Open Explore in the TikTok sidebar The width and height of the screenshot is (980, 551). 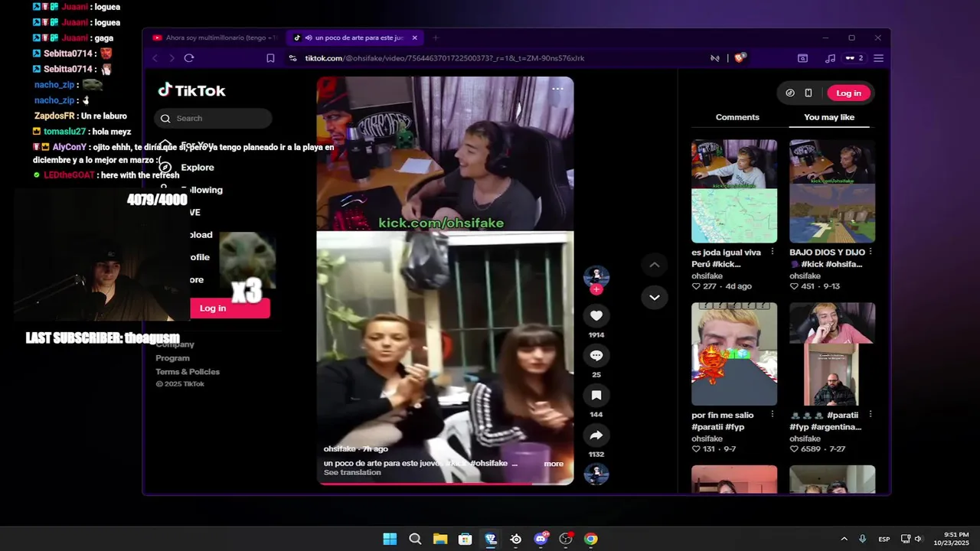(x=198, y=167)
